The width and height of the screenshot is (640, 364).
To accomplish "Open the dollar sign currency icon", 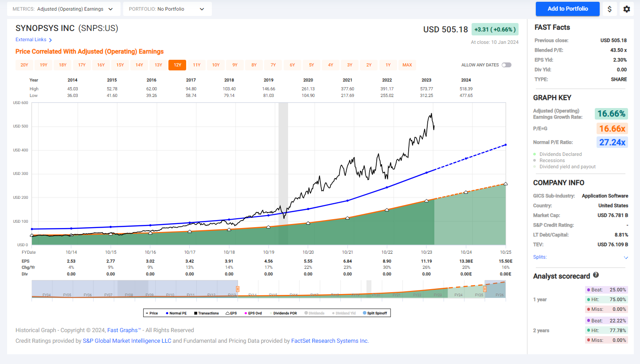I will [609, 9].
